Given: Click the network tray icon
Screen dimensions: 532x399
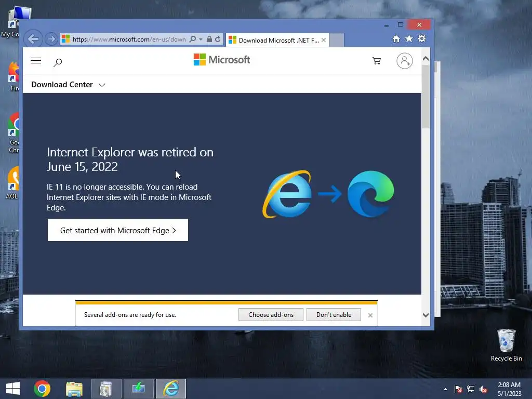Looking at the screenshot, I should [471, 389].
